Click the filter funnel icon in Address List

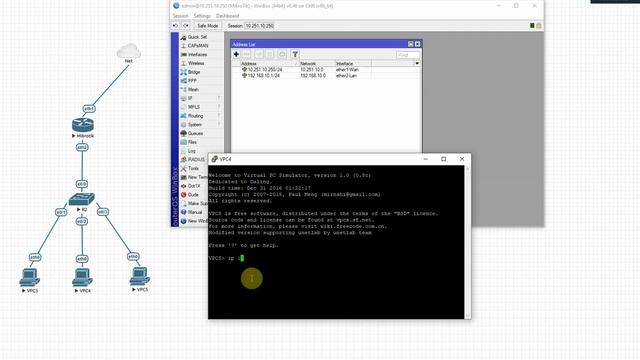point(295,54)
